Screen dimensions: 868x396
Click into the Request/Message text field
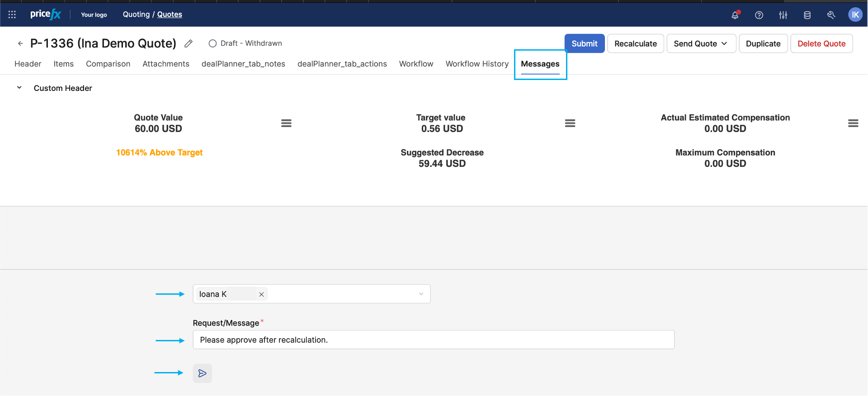433,340
